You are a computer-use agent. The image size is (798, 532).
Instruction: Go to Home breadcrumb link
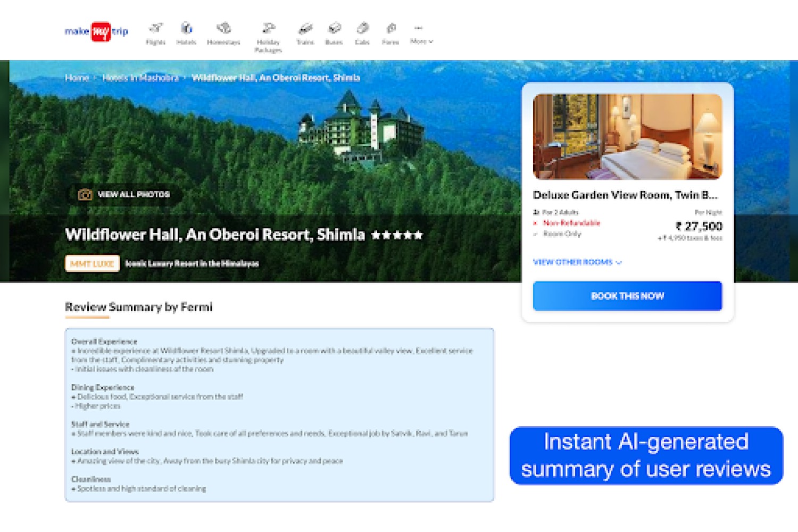(x=77, y=78)
